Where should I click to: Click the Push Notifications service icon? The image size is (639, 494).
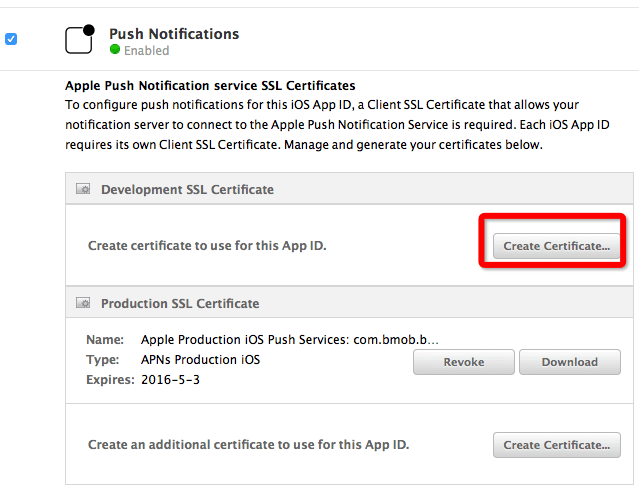tap(79, 39)
